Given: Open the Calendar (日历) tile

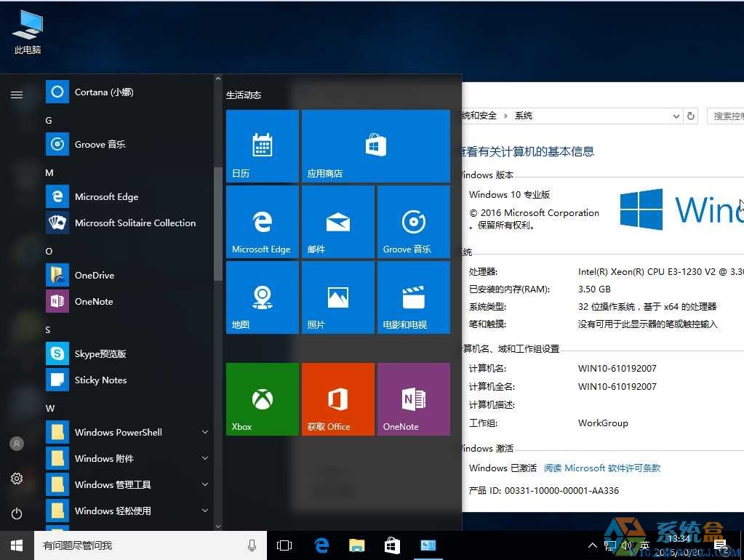Looking at the screenshot, I should pyautogui.click(x=262, y=145).
